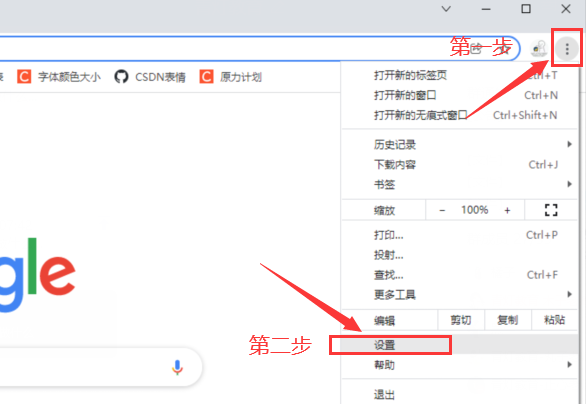The image size is (586, 404).
Task: Expand the 帮助 submenu
Action: point(460,365)
